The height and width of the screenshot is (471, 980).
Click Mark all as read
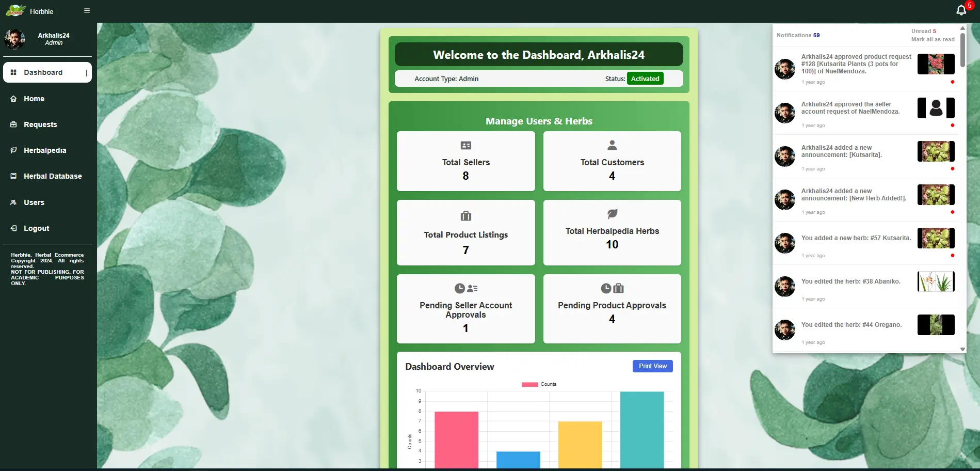coord(933,39)
